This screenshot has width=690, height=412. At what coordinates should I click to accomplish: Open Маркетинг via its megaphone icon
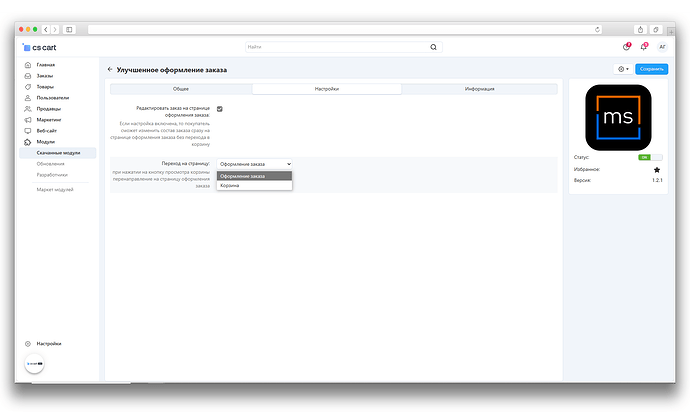pos(28,120)
